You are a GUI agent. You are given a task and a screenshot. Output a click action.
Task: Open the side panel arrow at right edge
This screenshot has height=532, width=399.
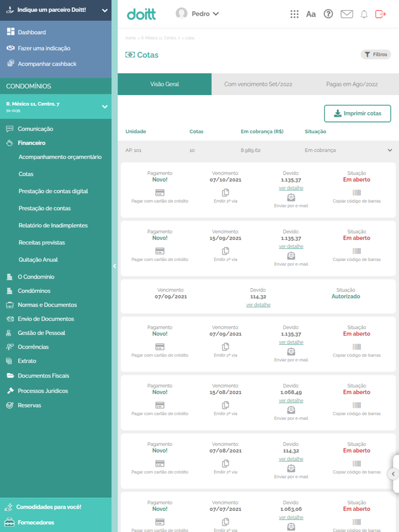(x=393, y=474)
